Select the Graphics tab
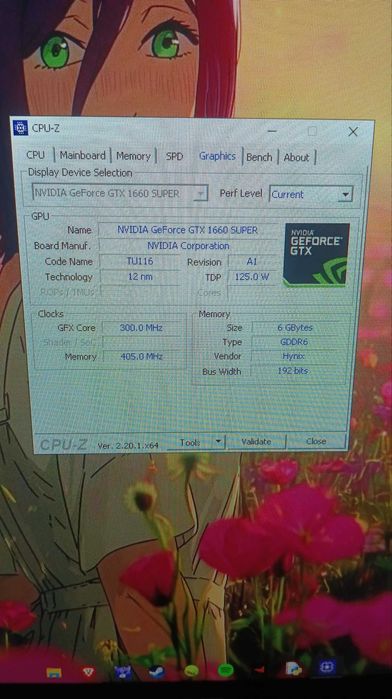The image size is (392, 699). pyautogui.click(x=217, y=156)
